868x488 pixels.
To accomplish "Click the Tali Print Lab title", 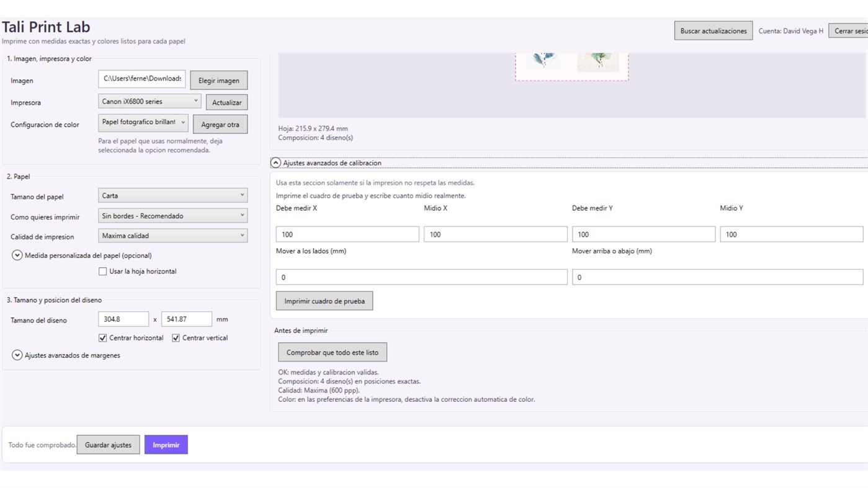I will [46, 27].
